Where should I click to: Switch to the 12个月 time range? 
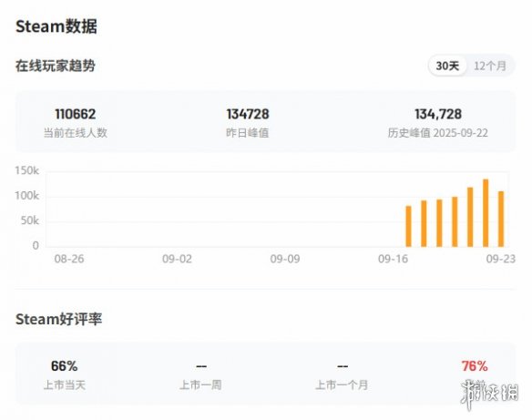pyautogui.click(x=490, y=66)
